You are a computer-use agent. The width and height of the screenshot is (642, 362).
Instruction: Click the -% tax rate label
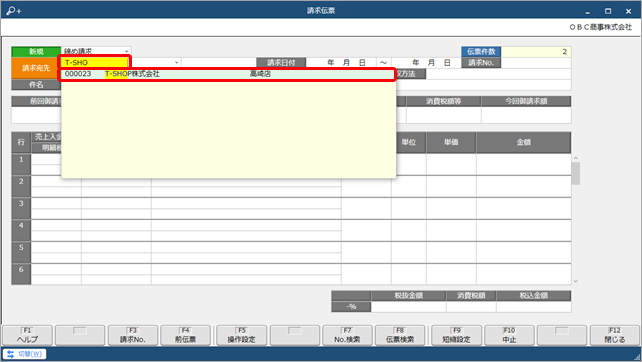click(x=351, y=307)
